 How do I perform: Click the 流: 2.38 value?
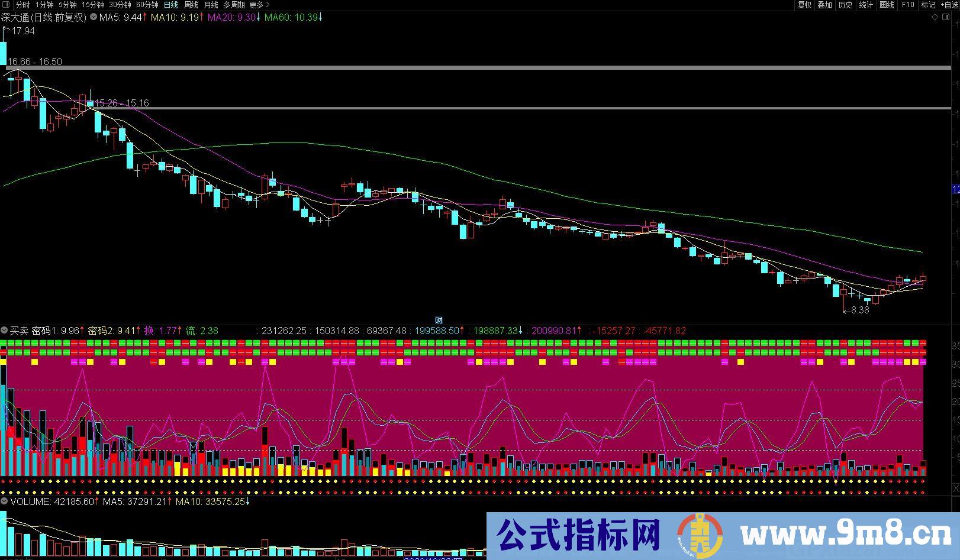point(202,331)
